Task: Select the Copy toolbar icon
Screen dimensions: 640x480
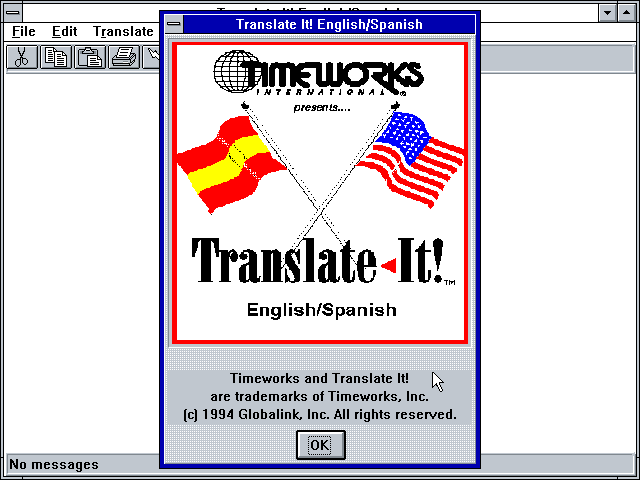Action: 56,57
